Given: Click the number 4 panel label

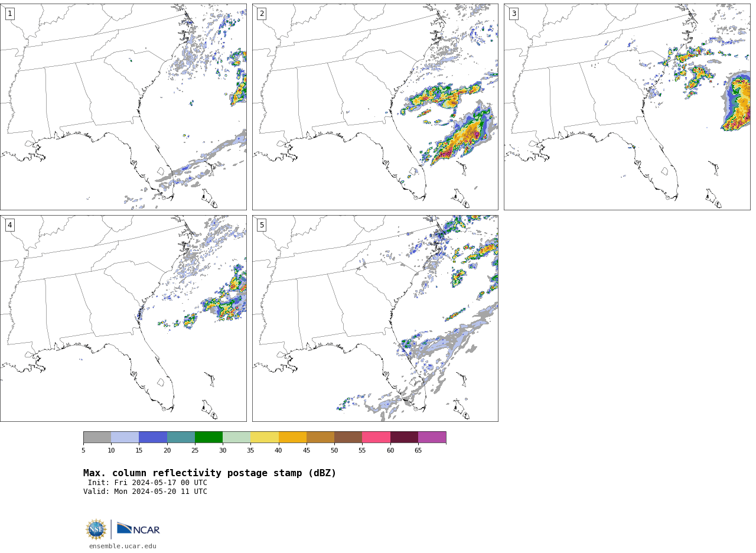Looking at the screenshot, I should point(9,225).
